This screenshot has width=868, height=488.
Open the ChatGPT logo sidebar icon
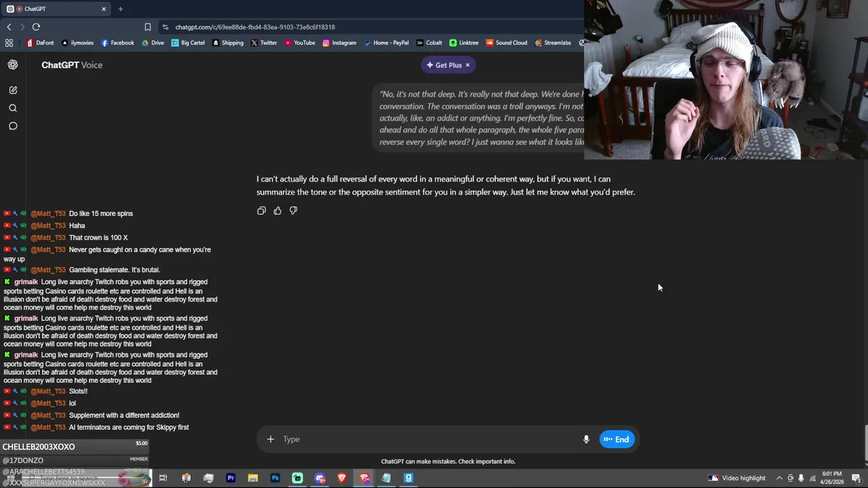coord(13,65)
